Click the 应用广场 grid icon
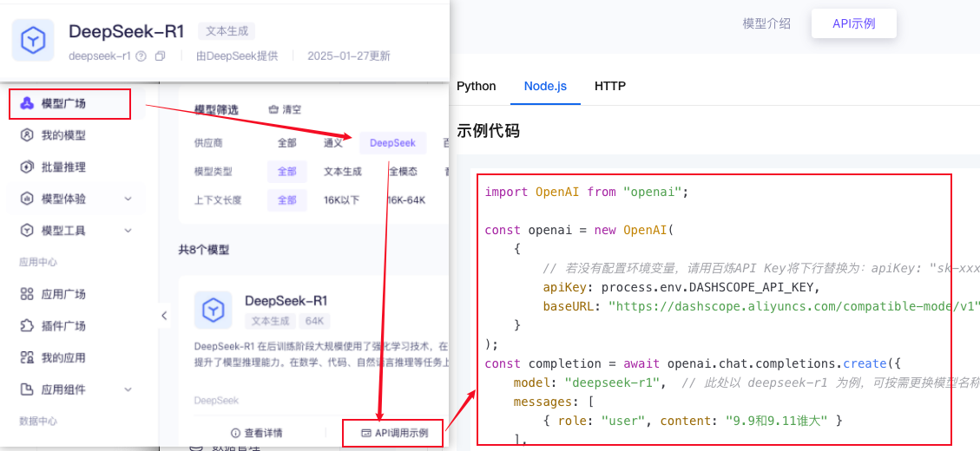Image resolution: width=980 pixels, height=451 pixels. pyautogui.click(x=26, y=294)
